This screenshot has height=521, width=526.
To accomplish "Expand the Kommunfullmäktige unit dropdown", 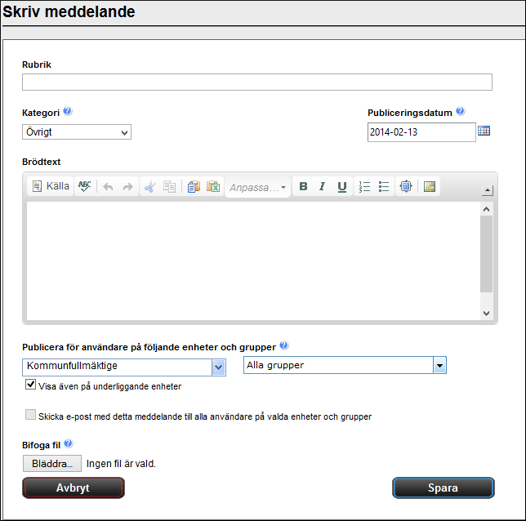I will 124,367.
